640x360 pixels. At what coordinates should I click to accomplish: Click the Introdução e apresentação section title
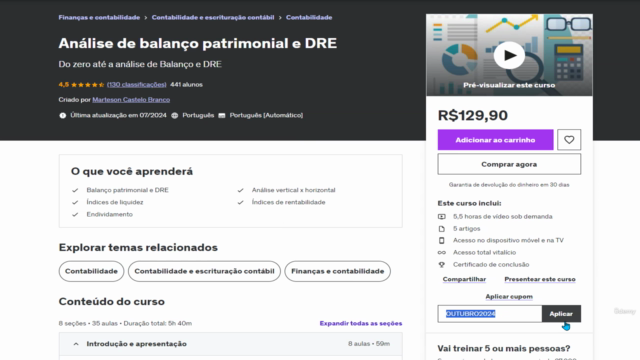[x=136, y=344]
